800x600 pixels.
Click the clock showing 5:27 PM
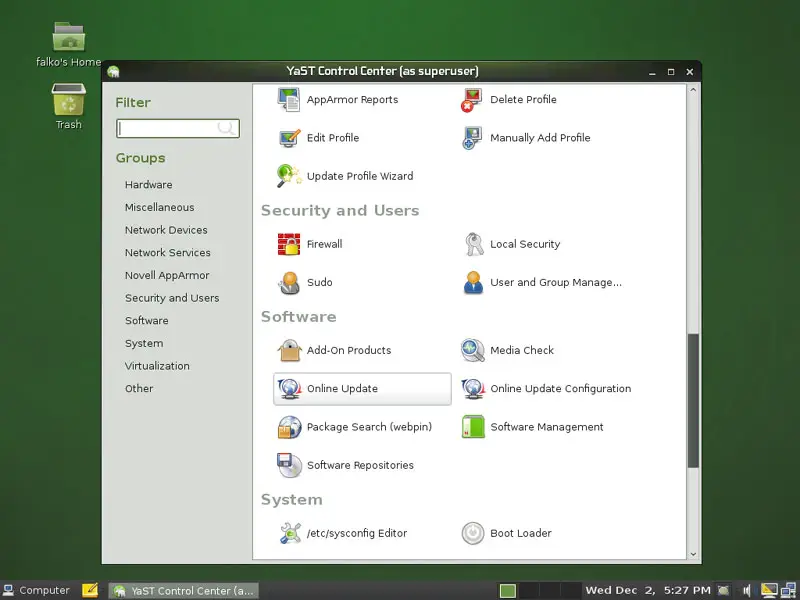[648, 590]
